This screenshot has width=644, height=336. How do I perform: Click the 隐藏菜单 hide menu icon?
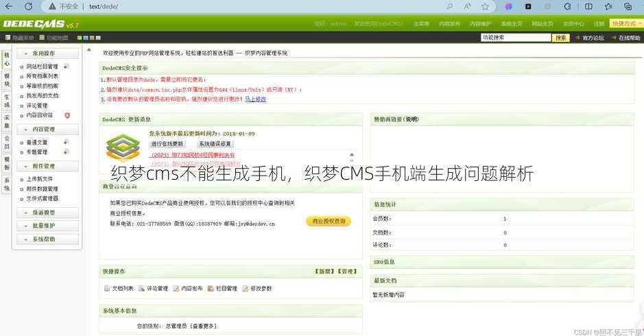[x=8, y=38]
